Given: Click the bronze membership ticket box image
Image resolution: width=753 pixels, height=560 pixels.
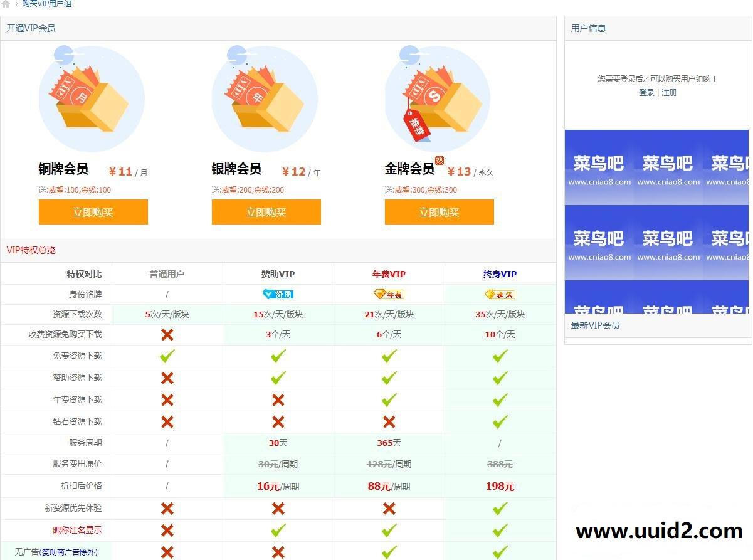Looking at the screenshot, I should [x=92, y=98].
